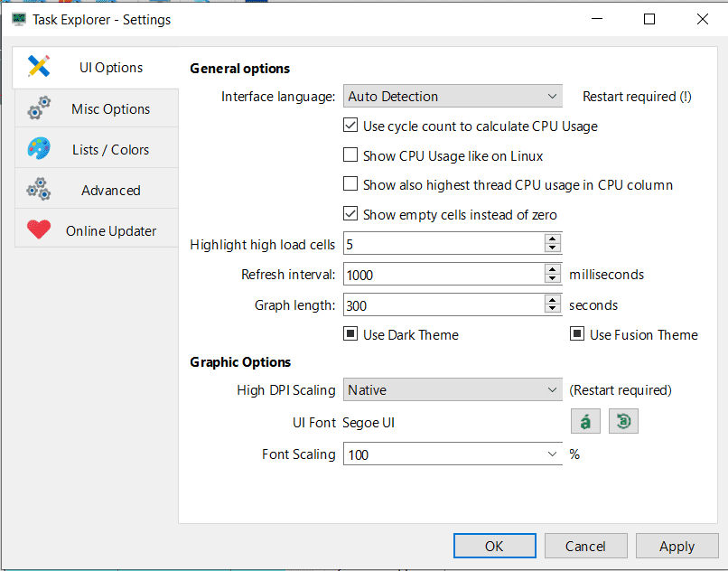
Task: Switch to the Misc Options tab
Action: pyautogui.click(x=111, y=109)
